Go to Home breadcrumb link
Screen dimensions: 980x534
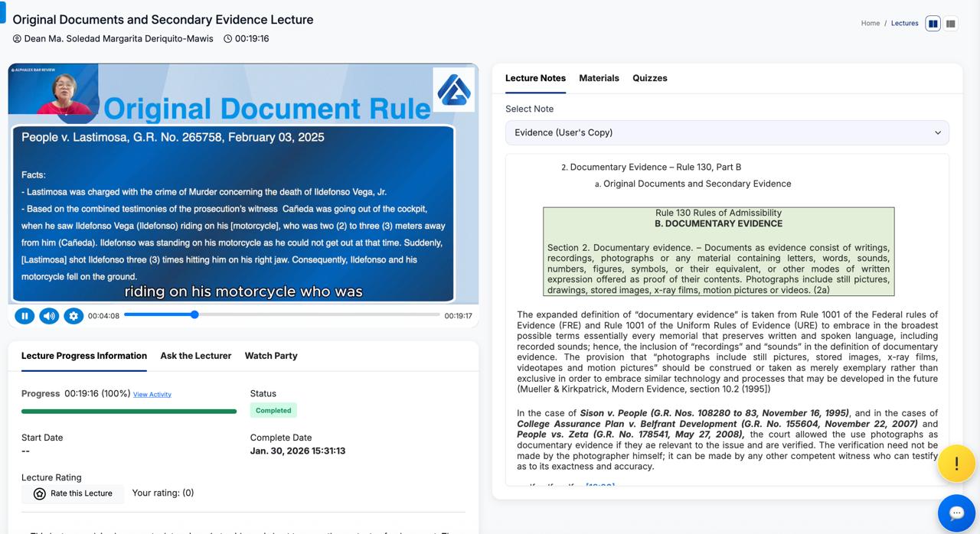[x=870, y=24]
